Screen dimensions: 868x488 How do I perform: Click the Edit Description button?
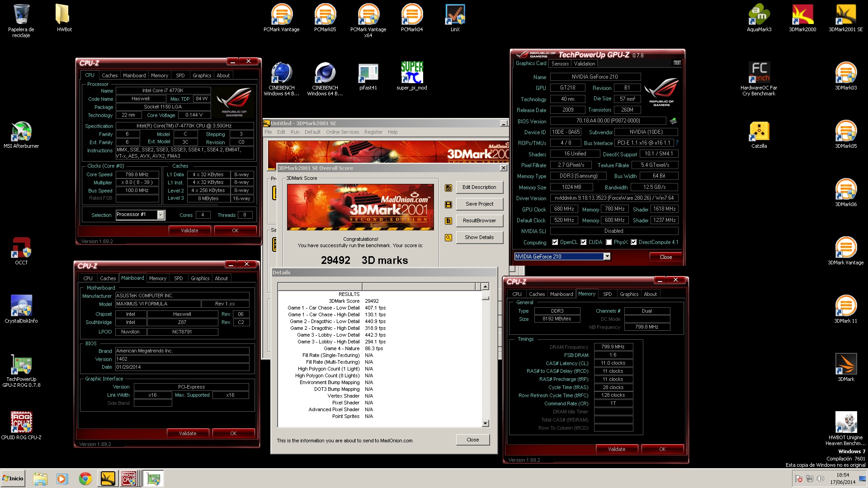point(479,188)
